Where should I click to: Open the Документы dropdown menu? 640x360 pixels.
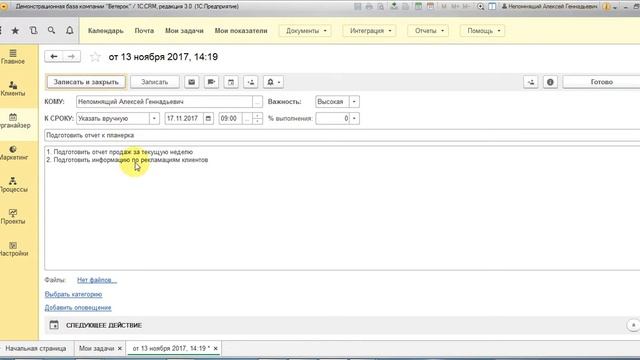coord(305,31)
